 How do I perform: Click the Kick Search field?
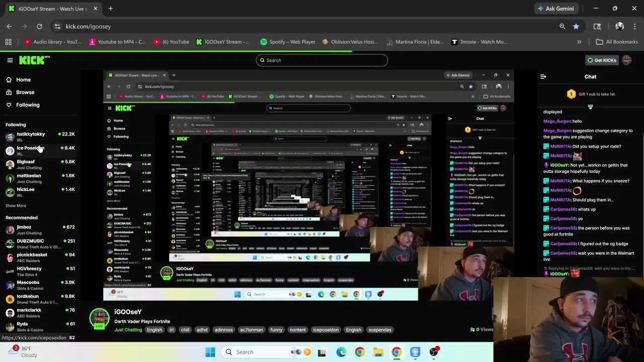pyautogui.click(x=322, y=60)
